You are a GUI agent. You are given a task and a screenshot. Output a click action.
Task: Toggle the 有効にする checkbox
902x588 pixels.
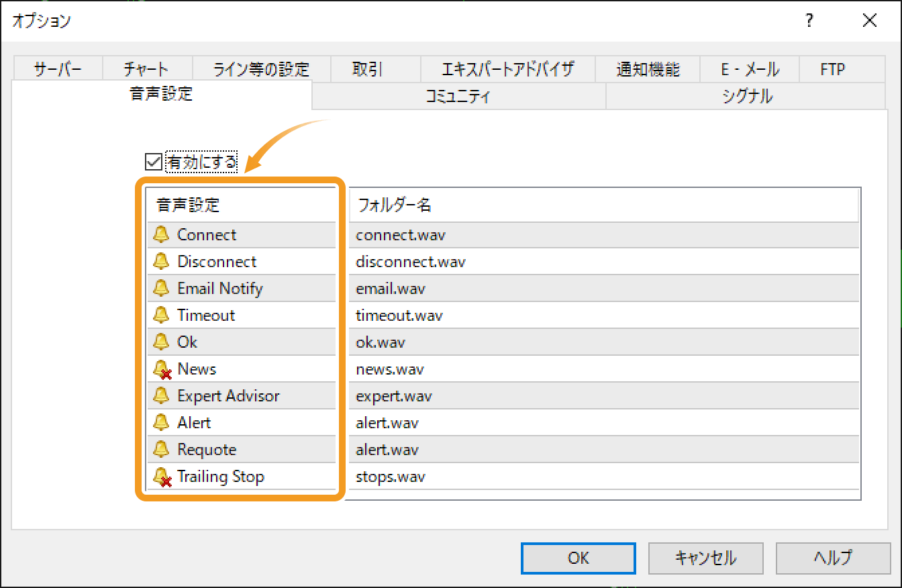pyautogui.click(x=154, y=161)
